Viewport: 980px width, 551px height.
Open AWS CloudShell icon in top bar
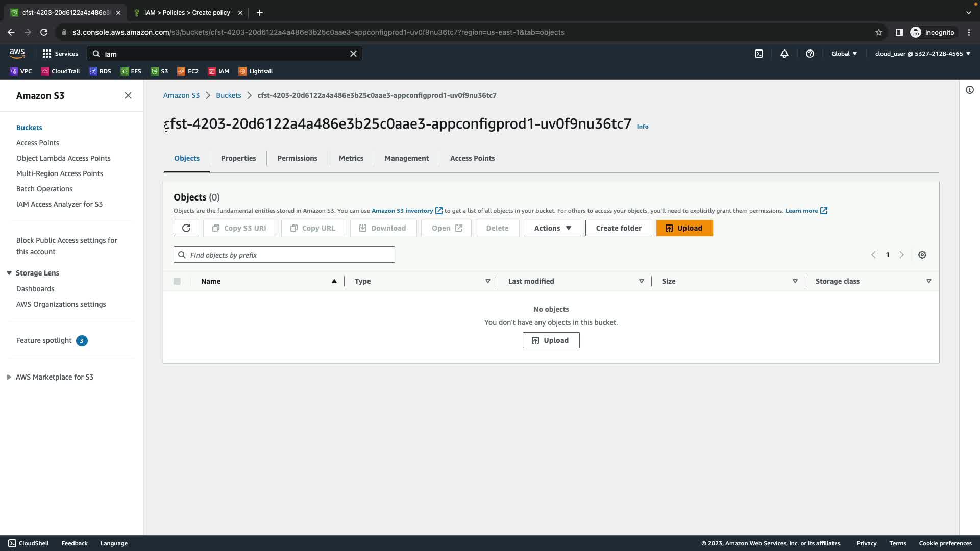coord(759,54)
